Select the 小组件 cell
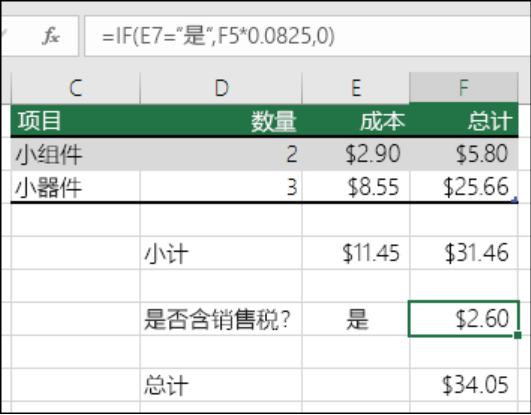Screen dimensions: 531x415 (76, 154)
